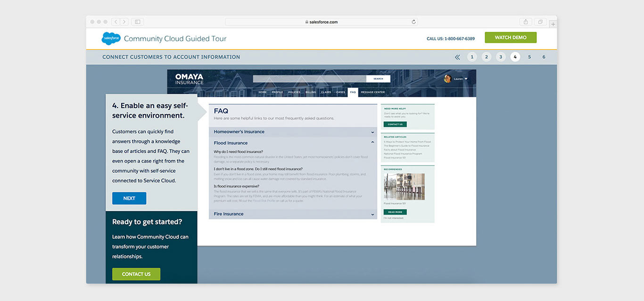Select the FAQ nav tab

(x=353, y=92)
